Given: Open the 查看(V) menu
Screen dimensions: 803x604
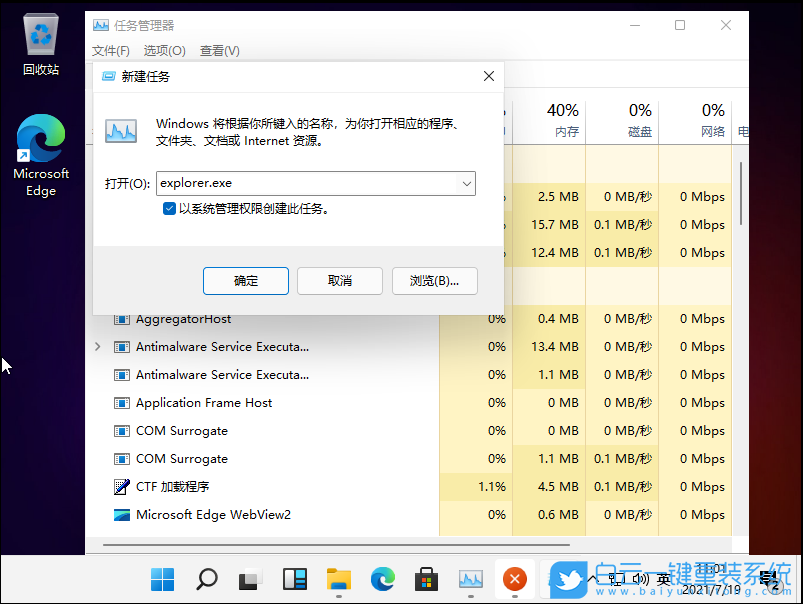Looking at the screenshot, I should 219,50.
